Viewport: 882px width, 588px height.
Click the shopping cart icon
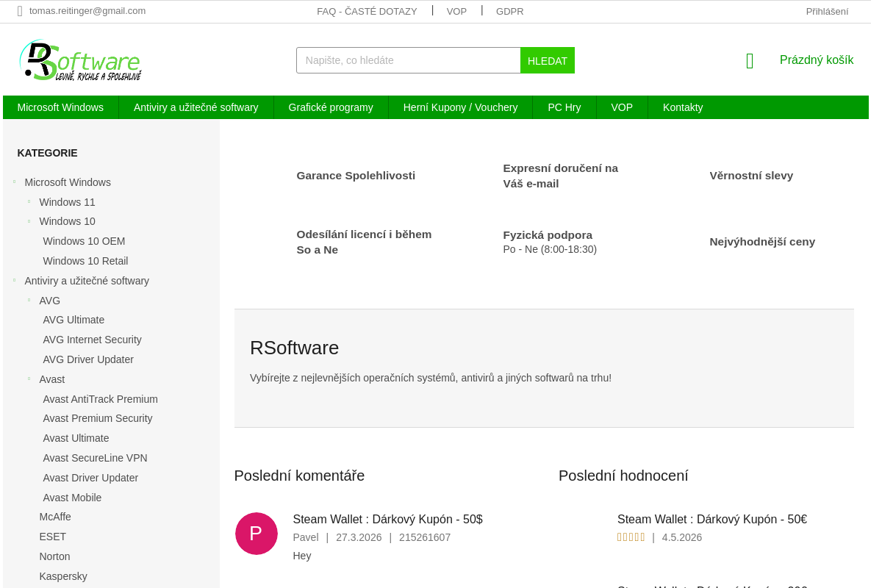(750, 61)
